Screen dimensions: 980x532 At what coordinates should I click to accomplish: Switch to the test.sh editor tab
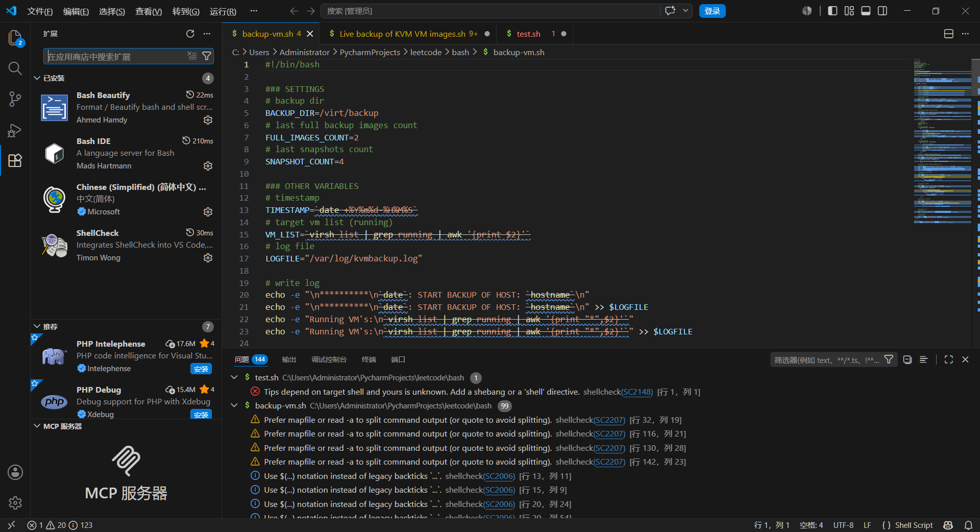(x=528, y=34)
